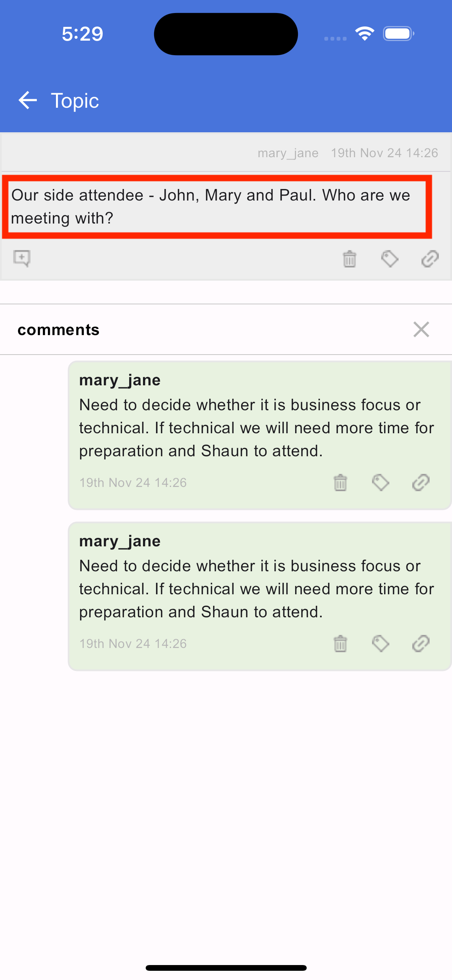Viewport: 452px width, 980px height.
Task: Tap the mary_jane author name on topic header
Action: pyautogui.click(x=288, y=153)
